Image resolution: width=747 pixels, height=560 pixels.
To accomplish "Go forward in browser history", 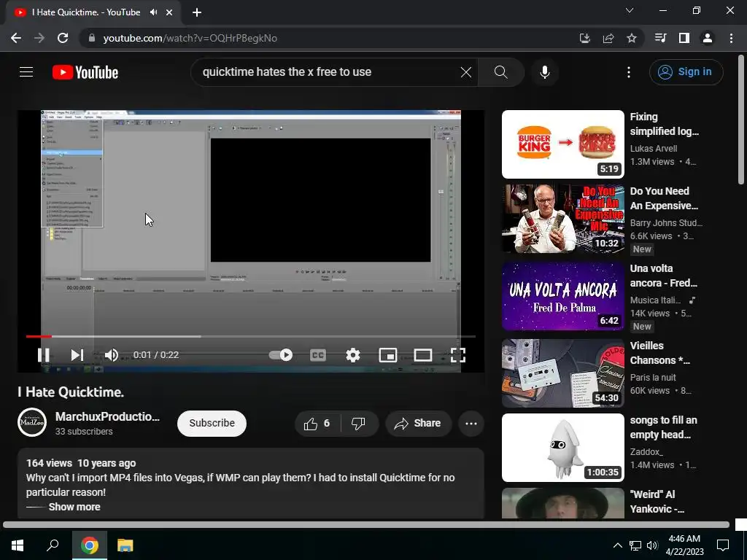I will click(39, 38).
